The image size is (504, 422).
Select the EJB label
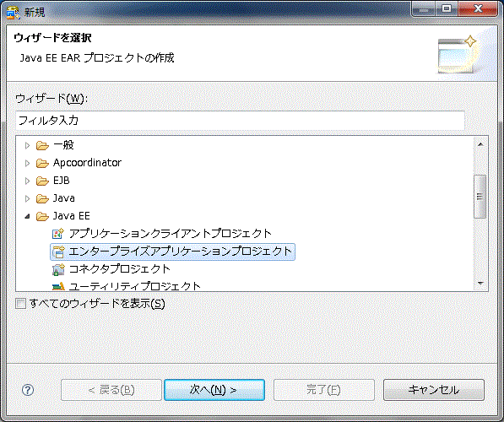pyautogui.click(x=62, y=181)
